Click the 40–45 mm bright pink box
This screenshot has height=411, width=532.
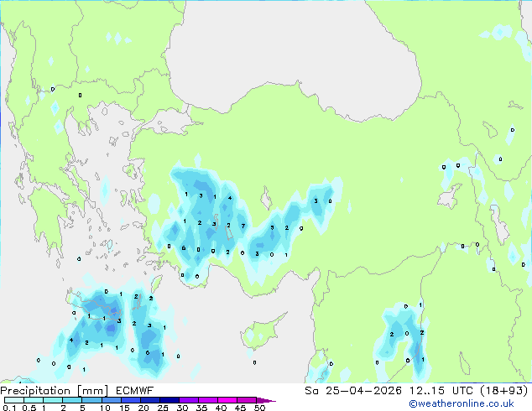click(x=227, y=400)
